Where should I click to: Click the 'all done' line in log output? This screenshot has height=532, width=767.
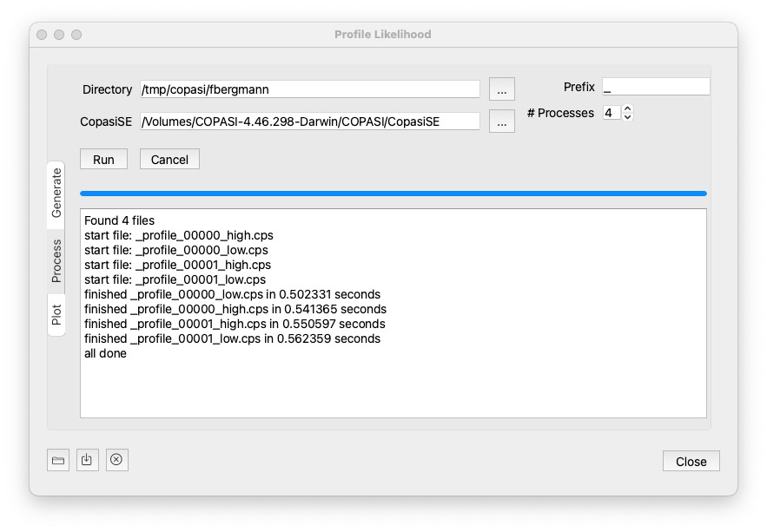(x=105, y=353)
